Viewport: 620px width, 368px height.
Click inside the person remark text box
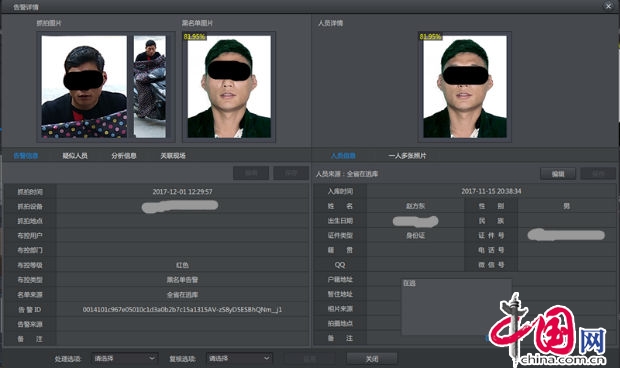tap(457, 307)
